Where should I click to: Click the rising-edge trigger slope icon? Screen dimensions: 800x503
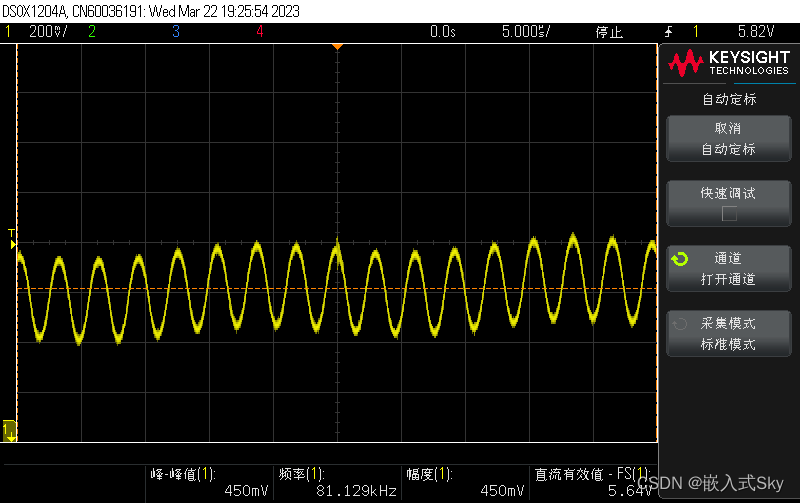[668, 32]
